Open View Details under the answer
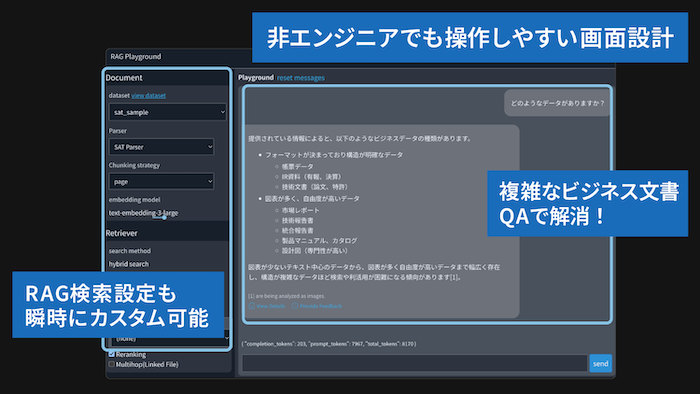 (267, 306)
